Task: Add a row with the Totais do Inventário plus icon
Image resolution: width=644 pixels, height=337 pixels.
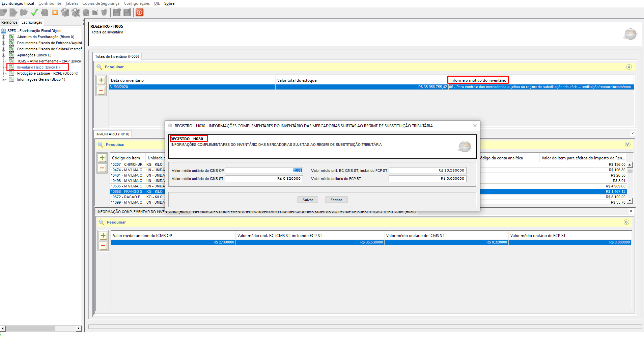Action: click(101, 80)
